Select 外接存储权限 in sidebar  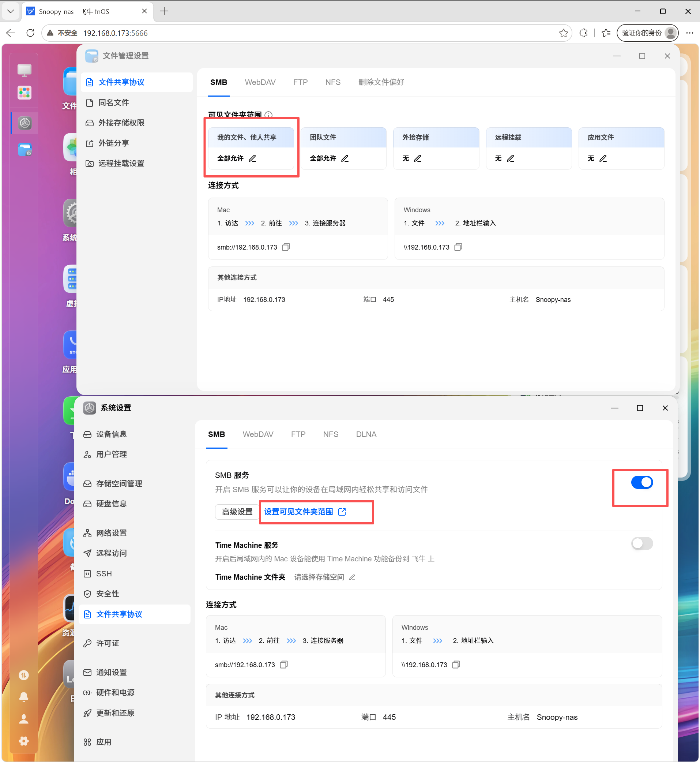coord(137,123)
